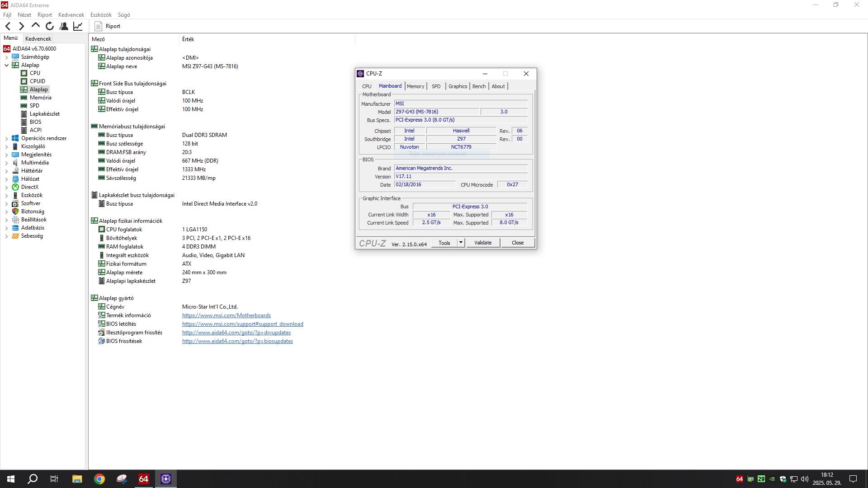Click the Back navigation arrow in toolbar
Viewport: 868px width, 488px height.
[8, 26]
